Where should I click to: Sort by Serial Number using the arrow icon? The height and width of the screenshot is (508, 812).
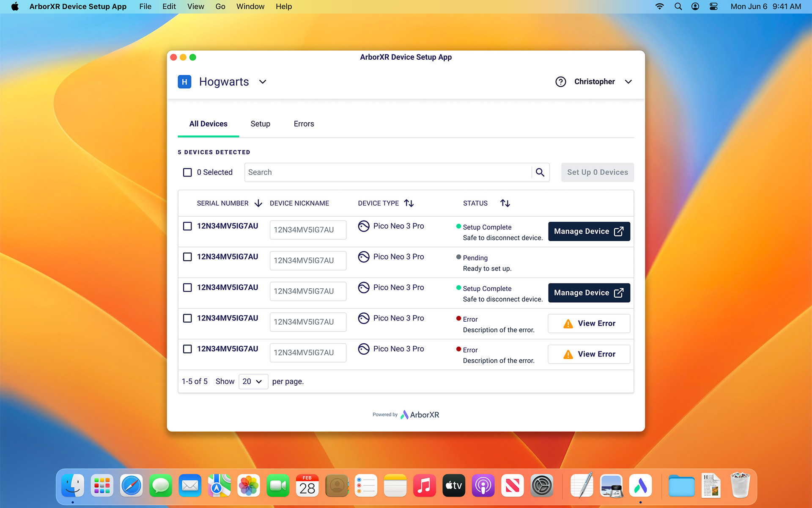[258, 203]
